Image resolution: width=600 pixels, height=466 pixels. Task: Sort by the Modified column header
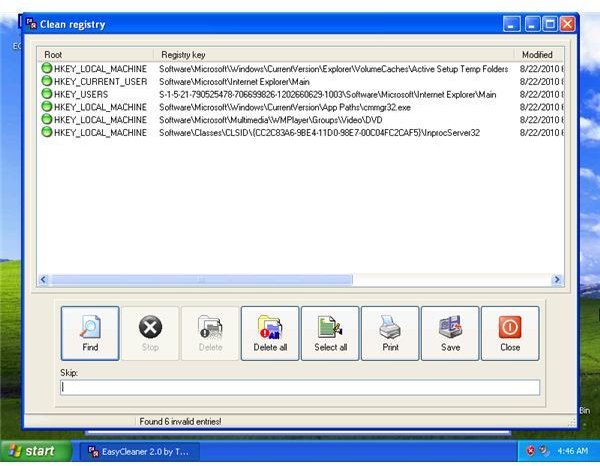pyautogui.click(x=539, y=55)
